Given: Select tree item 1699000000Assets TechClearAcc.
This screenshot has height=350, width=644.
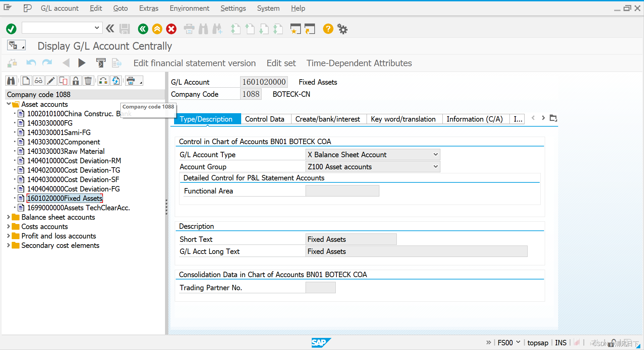Looking at the screenshot, I should pyautogui.click(x=78, y=208).
